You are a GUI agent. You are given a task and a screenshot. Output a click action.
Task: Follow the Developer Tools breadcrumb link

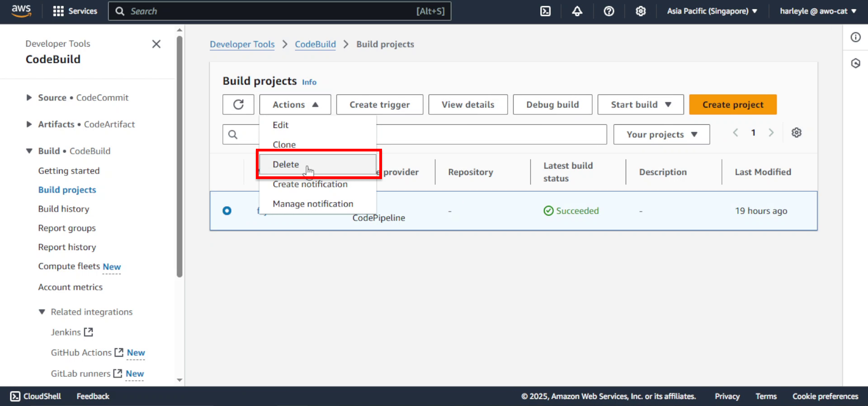[x=242, y=44]
